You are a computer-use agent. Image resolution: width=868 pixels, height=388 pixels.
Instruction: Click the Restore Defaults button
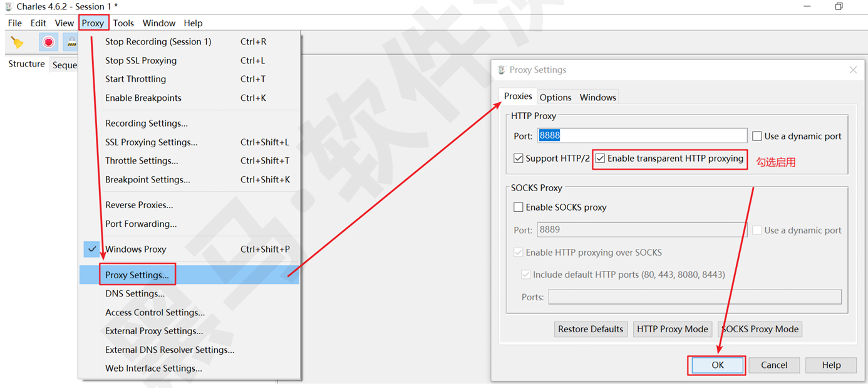tap(591, 329)
